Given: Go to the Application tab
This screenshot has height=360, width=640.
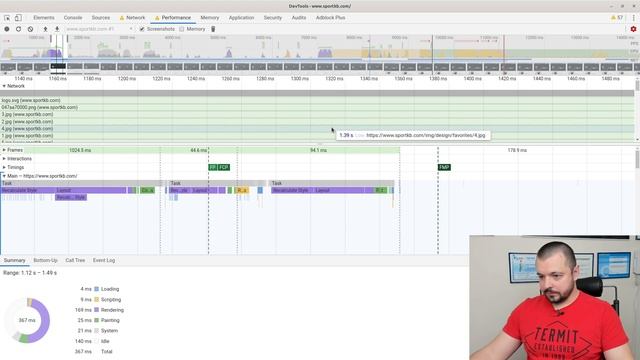Looking at the screenshot, I should point(241,18).
